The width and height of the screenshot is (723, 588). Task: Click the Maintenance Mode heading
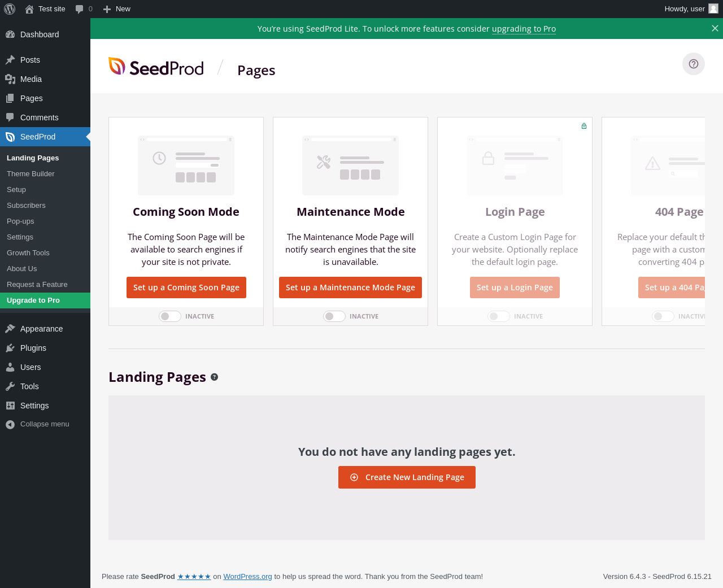[351, 212]
